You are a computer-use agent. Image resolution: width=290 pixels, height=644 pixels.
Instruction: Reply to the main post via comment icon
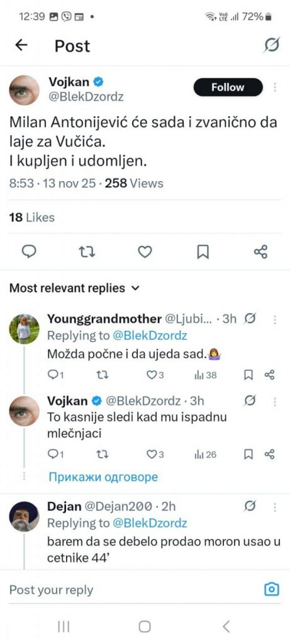pyautogui.click(x=29, y=252)
